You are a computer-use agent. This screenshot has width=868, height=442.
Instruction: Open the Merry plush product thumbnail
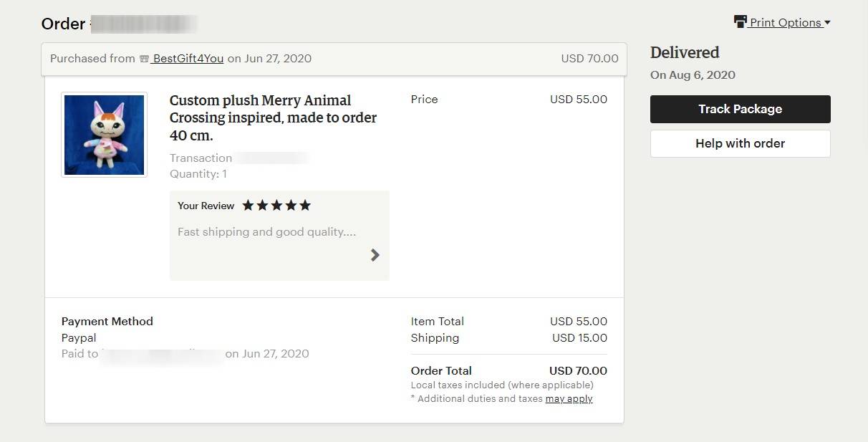[x=104, y=135]
